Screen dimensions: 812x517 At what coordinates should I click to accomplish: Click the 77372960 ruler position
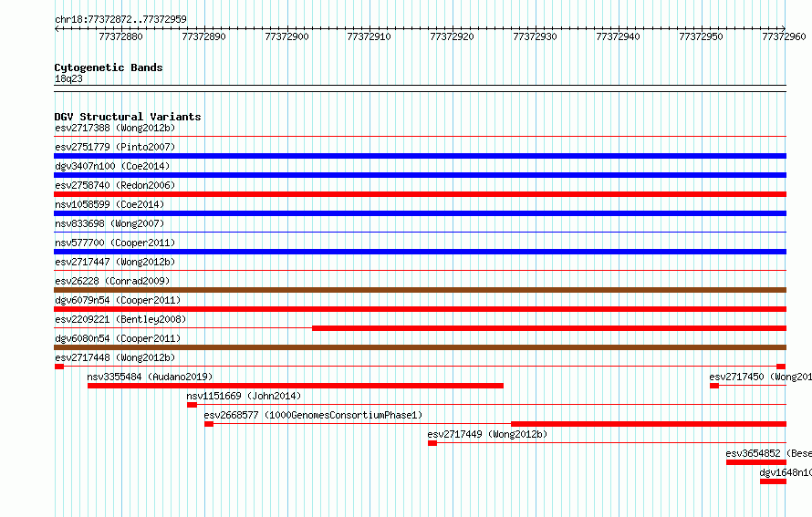[784, 36]
